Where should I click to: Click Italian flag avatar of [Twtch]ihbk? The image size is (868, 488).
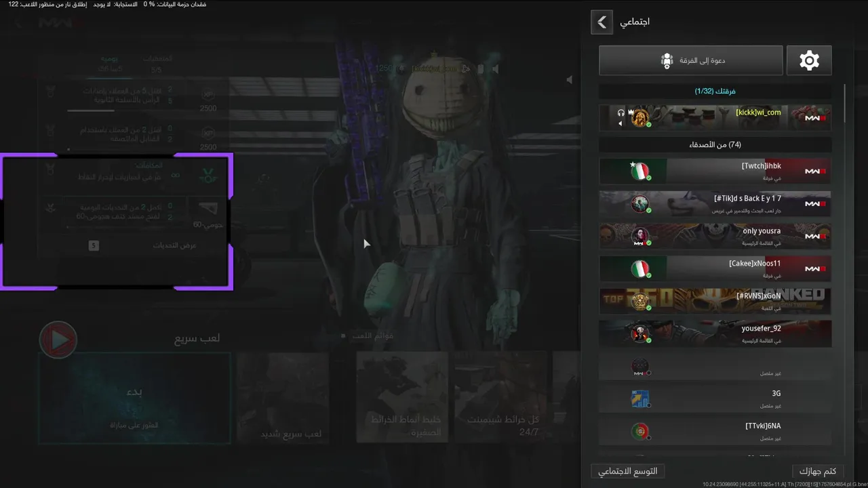[640, 171]
